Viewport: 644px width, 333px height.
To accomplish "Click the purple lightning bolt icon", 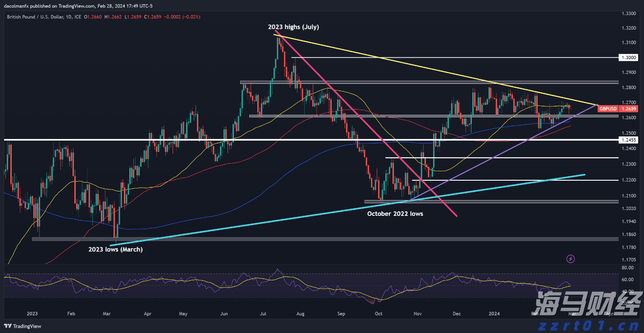I will pyautogui.click(x=571, y=259).
